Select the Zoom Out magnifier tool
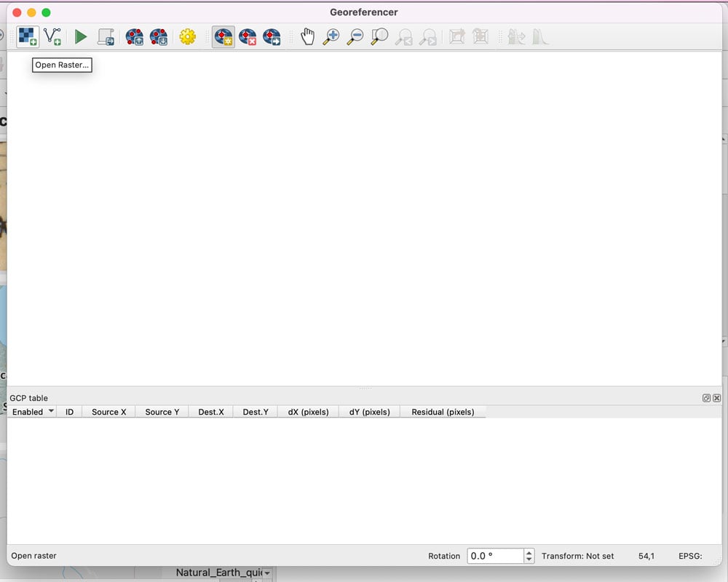This screenshot has width=728, height=582. click(355, 36)
